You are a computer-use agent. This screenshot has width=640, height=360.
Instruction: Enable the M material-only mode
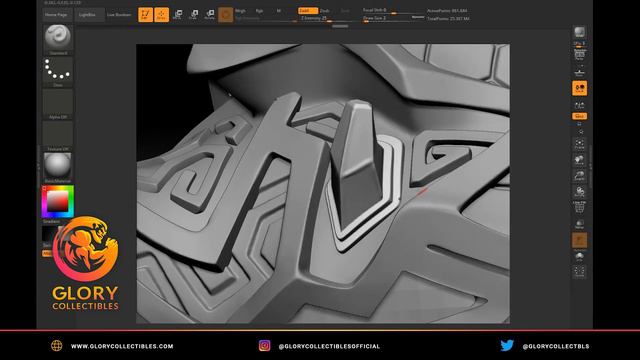click(x=278, y=11)
